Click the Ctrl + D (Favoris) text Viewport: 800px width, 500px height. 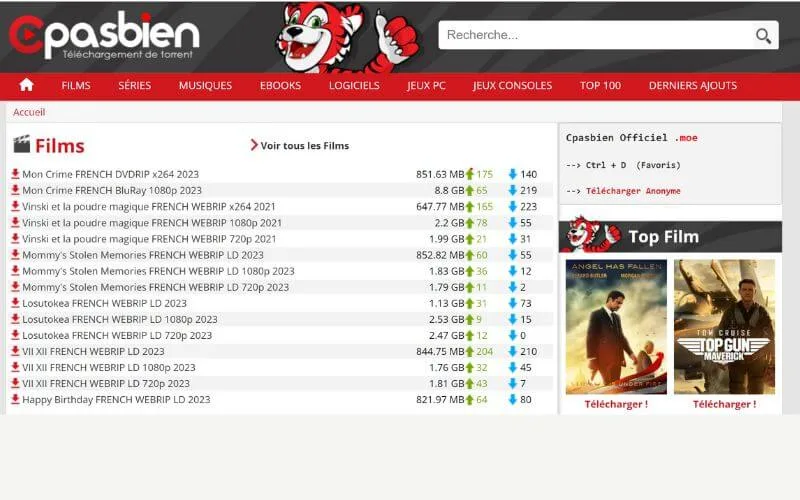633,165
